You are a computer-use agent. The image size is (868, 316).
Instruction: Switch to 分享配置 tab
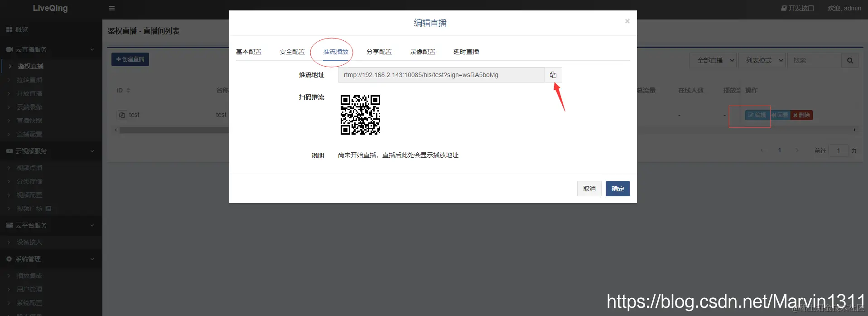pos(379,52)
